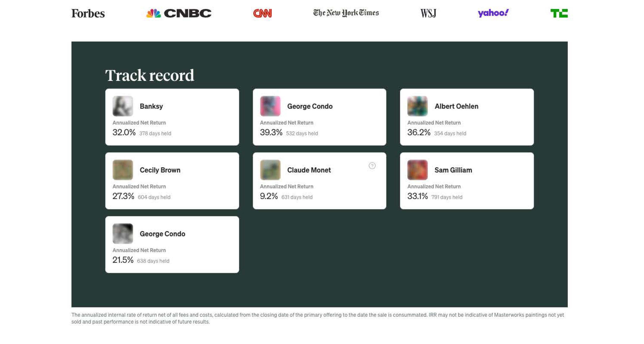
Task: Click the help icon on Claude Monet card
Action: point(372,166)
